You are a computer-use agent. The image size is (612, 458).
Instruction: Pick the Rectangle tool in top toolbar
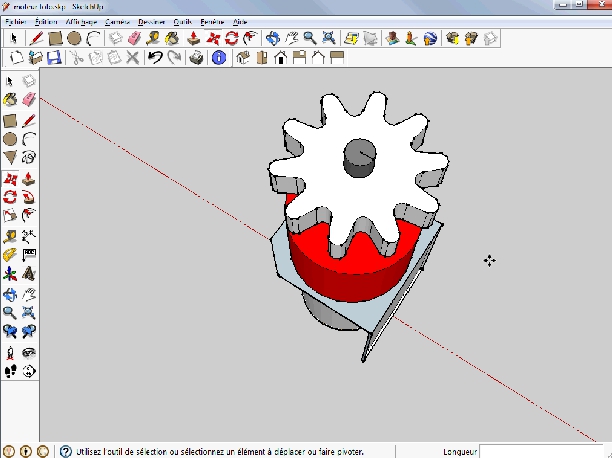tap(55, 38)
